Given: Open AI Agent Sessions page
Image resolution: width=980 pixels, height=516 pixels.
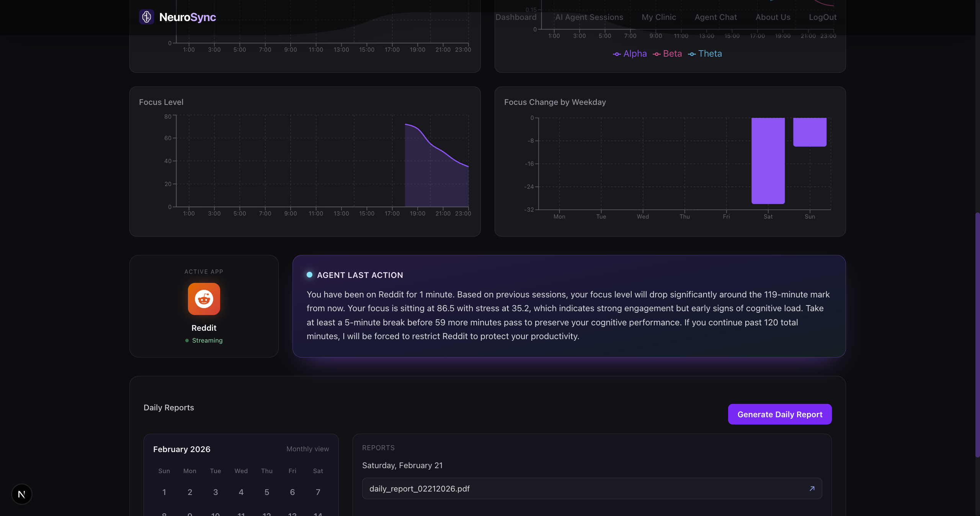Looking at the screenshot, I should pos(589,17).
